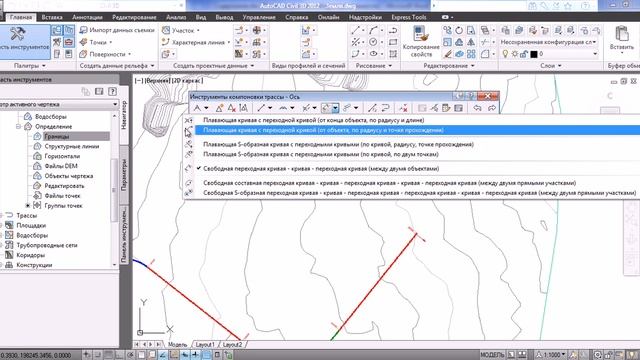Toggle the layer freeze sun icon
The height and width of the screenshot is (360, 640).
tap(515, 54)
